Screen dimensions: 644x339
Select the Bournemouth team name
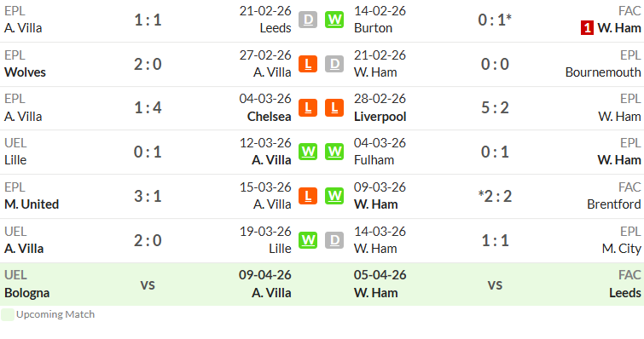[603, 72]
